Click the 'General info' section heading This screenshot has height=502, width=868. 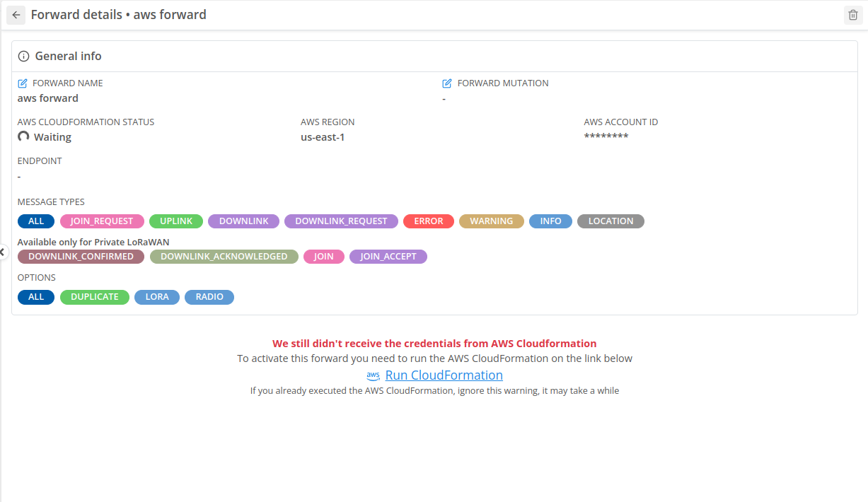69,56
